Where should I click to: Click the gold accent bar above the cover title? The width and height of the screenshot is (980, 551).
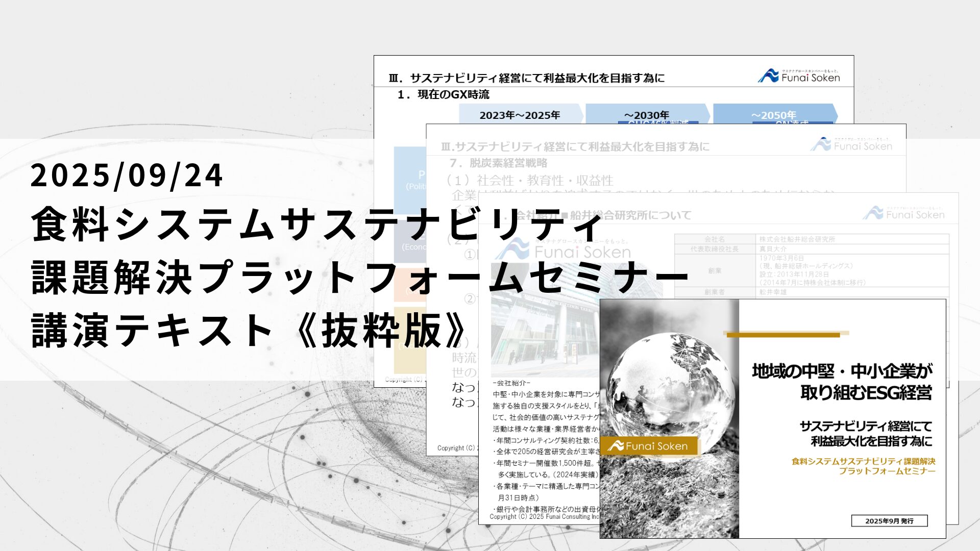tap(783, 335)
